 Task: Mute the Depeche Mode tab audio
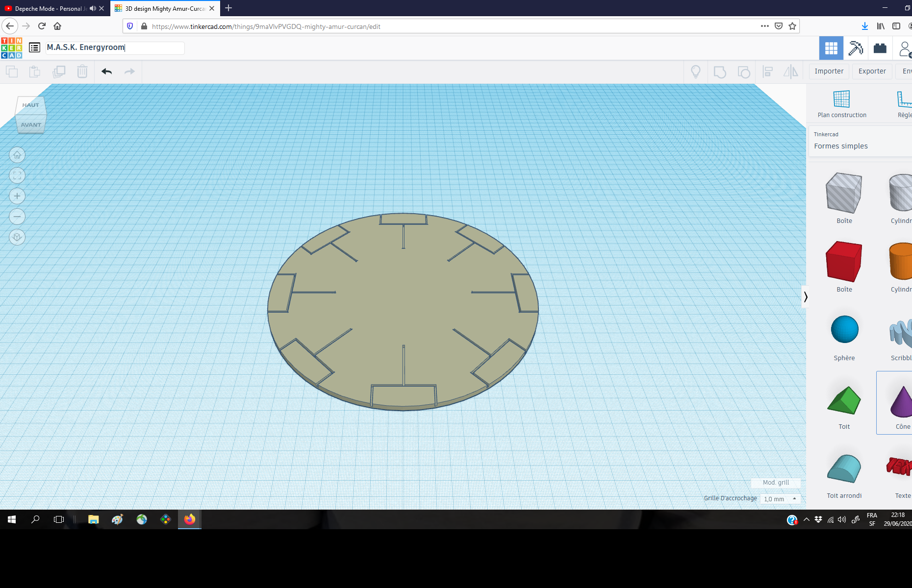pos(93,8)
